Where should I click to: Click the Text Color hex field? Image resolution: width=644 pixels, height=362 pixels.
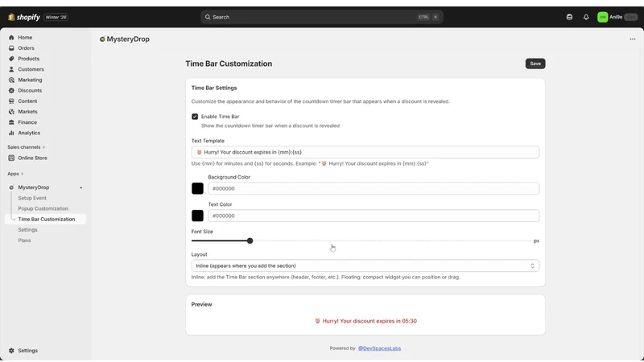[x=374, y=216]
